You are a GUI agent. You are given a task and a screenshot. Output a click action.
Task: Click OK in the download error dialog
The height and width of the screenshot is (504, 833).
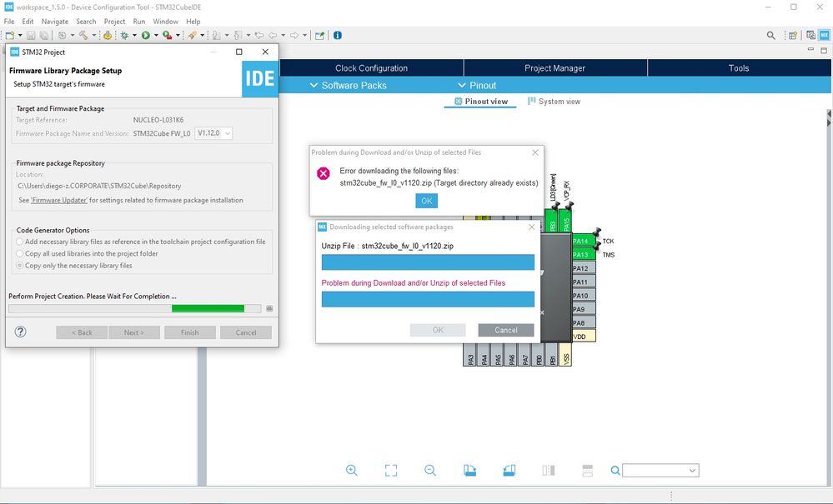pos(427,201)
